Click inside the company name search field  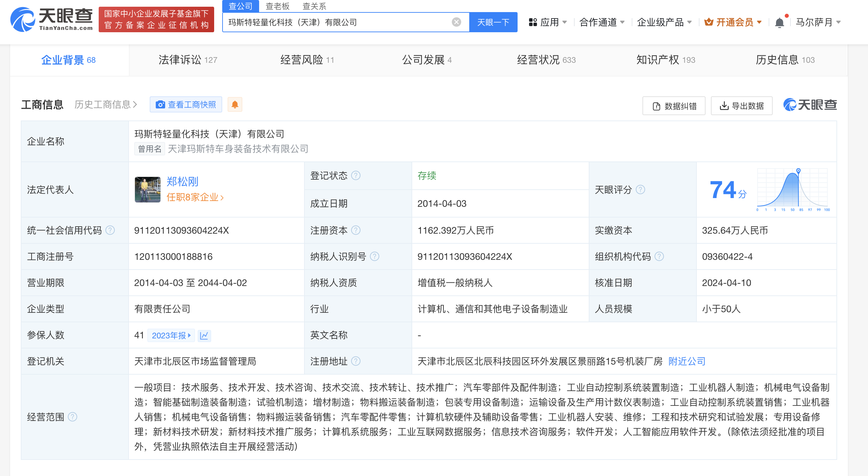tap(337, 22)
